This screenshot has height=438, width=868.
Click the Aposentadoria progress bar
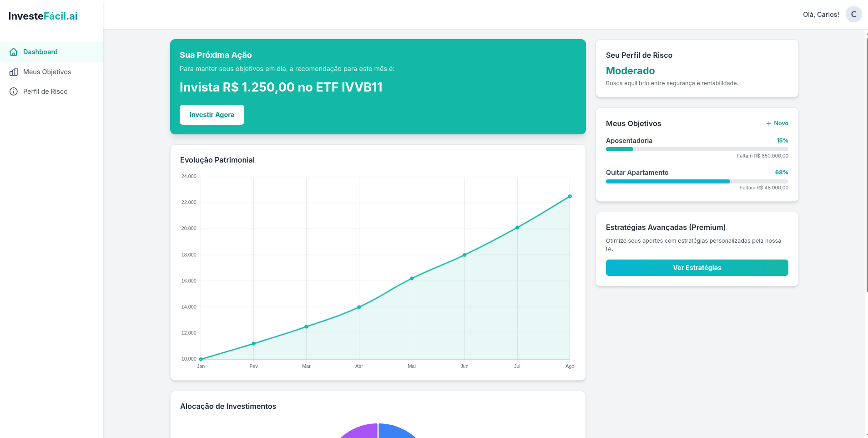[x=696, y=149]
